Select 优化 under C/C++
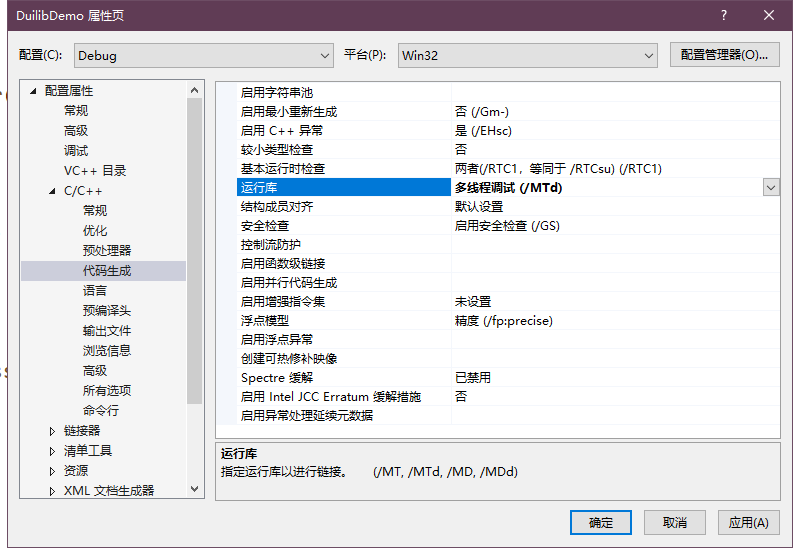Screen dimensions: 800x555 pos(95,230)
